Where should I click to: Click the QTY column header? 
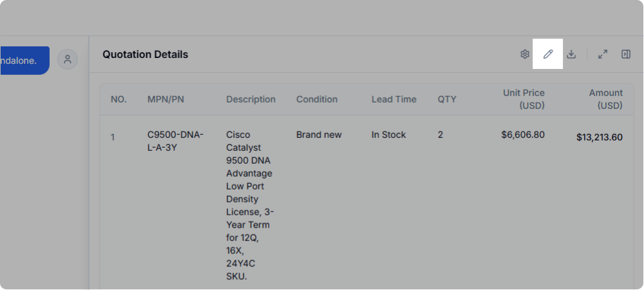[447, 99]
